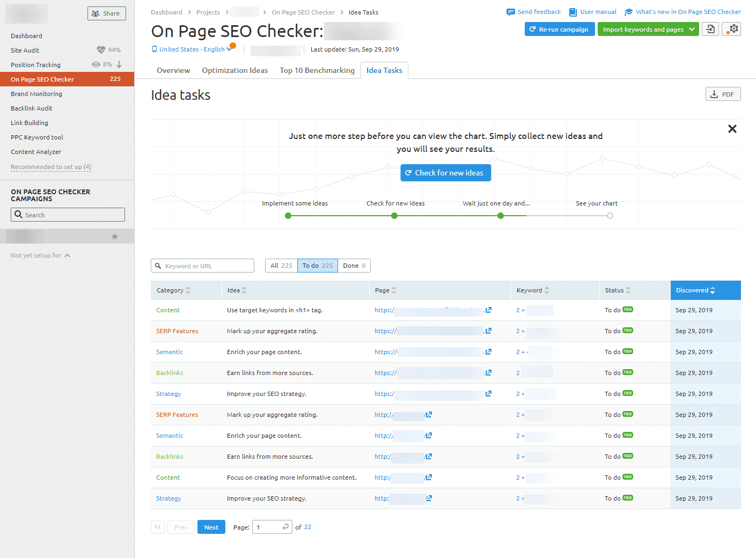Switch to the 'Done' filter tab

[354, 265]
